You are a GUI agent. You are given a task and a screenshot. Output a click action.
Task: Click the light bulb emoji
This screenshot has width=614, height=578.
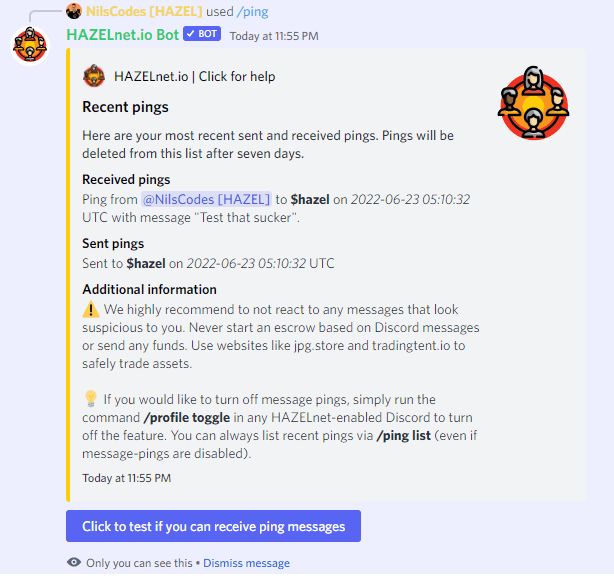[x=91, y=399]
